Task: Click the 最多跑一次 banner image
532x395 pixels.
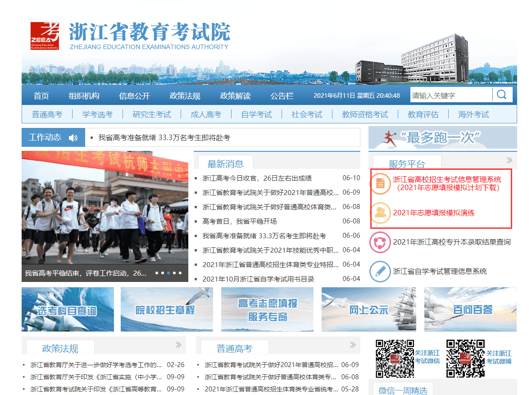Action: 442,138
